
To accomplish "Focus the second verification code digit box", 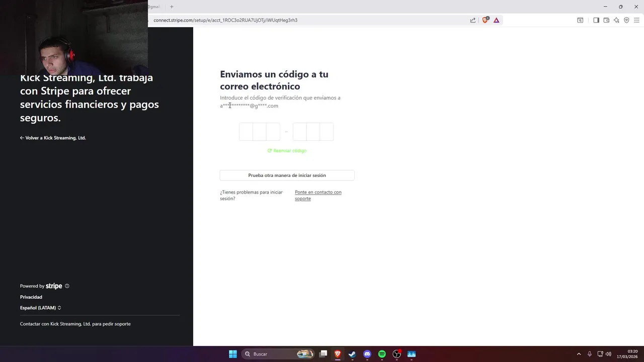I will (259, 132).
